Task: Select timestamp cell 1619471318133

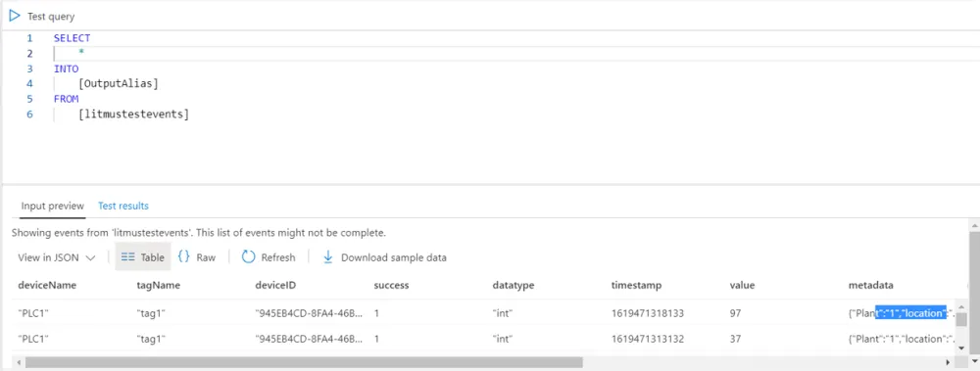Action: pyautogui.click(x=648, y=313)
